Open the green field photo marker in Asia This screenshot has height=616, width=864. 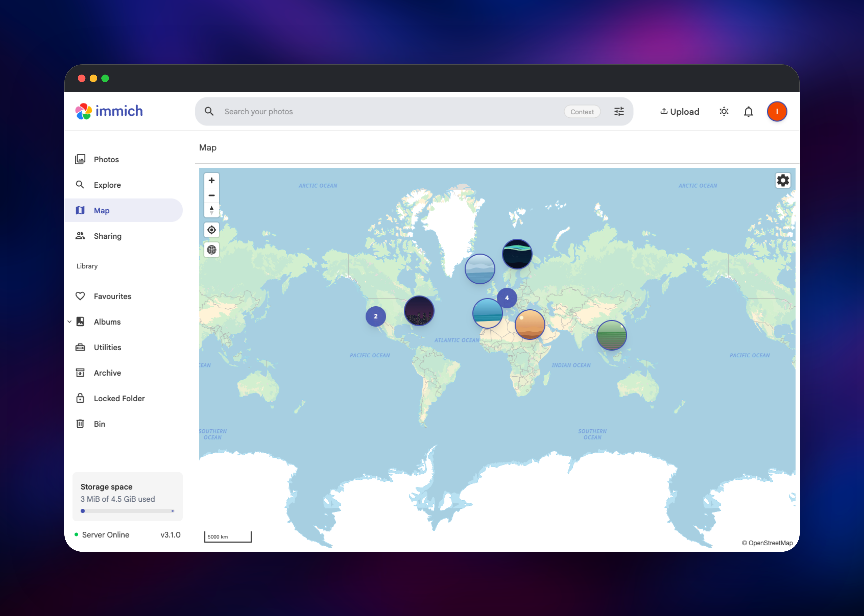coord(611,335)
